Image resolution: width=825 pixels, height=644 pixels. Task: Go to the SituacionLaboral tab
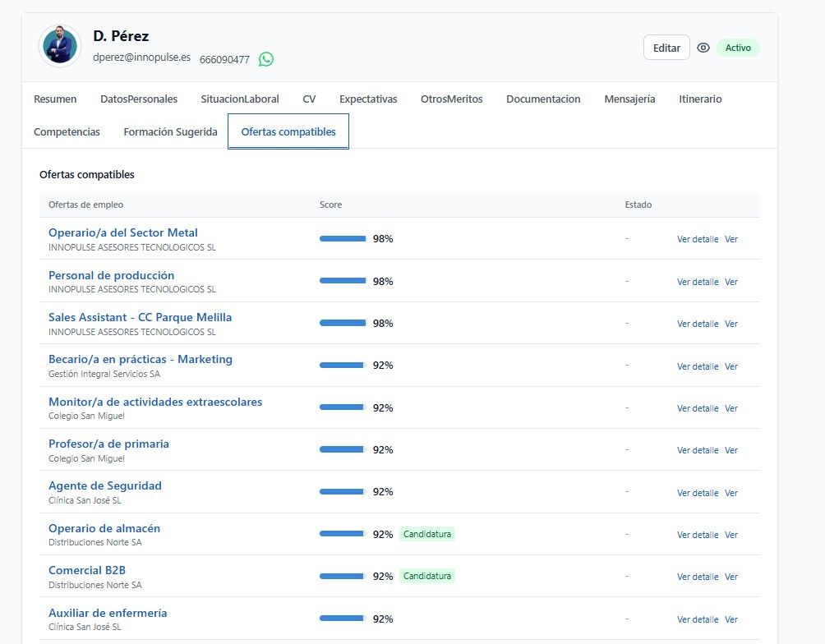(x=240, y=99)
